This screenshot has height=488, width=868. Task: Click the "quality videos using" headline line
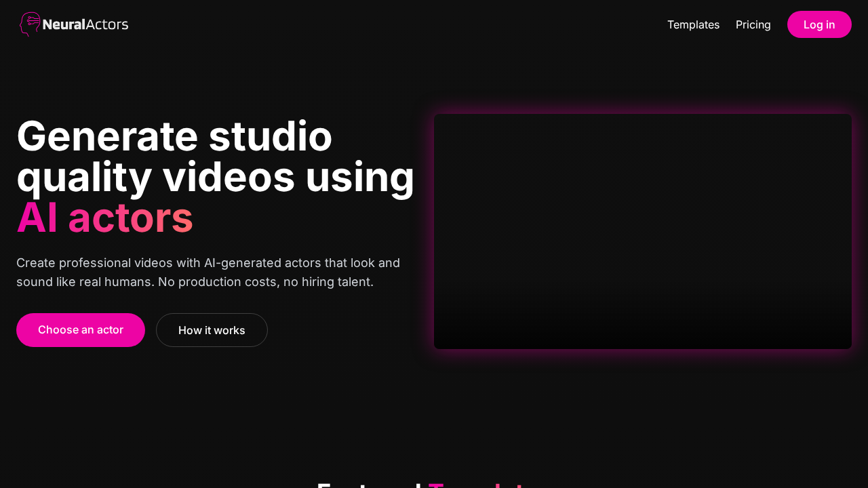[x=215, y=177]
